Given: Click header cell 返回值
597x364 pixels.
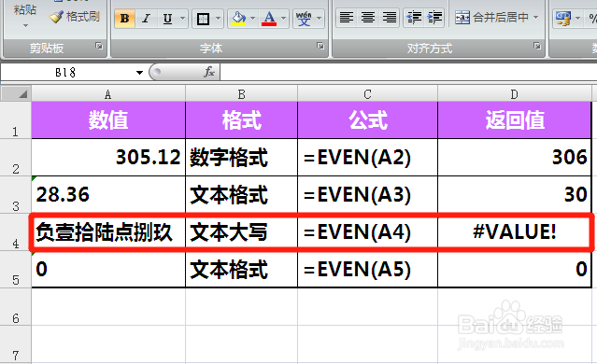Looking at the screenshot, I should pyautogui.click(x=515, y=120).
